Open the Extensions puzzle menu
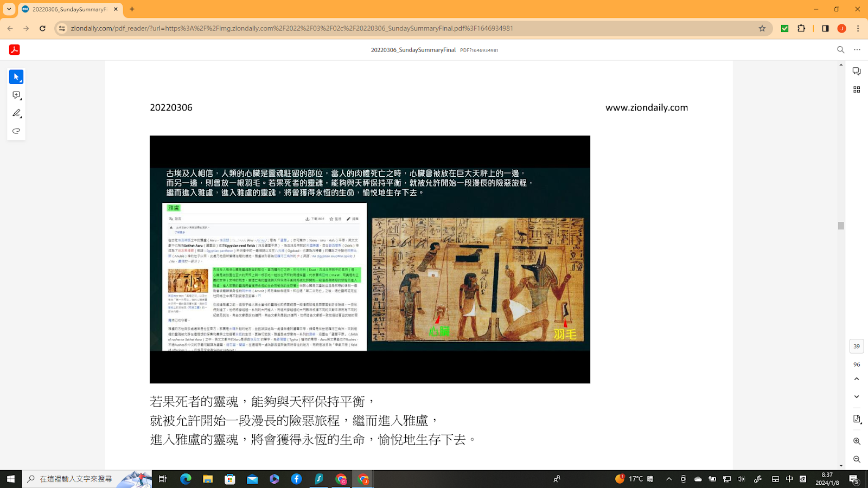The height and width of the screenshot is (488, 868). tap(801, 28)
